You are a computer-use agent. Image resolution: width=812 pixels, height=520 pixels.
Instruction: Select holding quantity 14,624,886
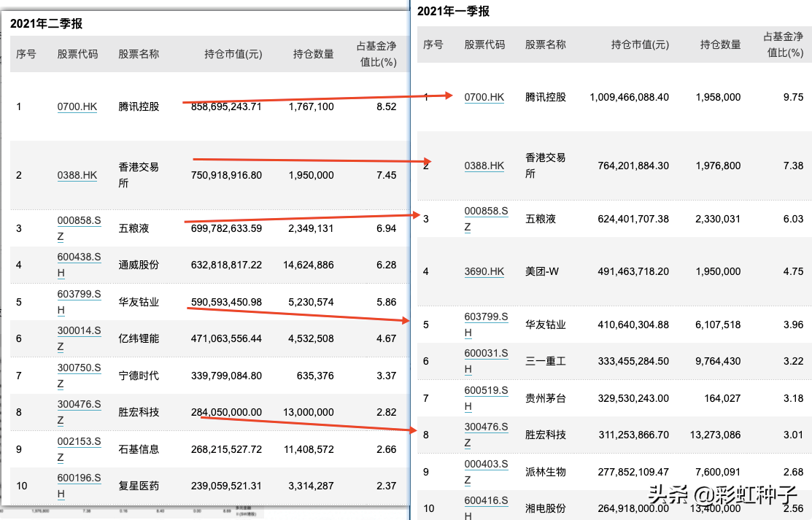pyautogui.click(x=308, y=265)
